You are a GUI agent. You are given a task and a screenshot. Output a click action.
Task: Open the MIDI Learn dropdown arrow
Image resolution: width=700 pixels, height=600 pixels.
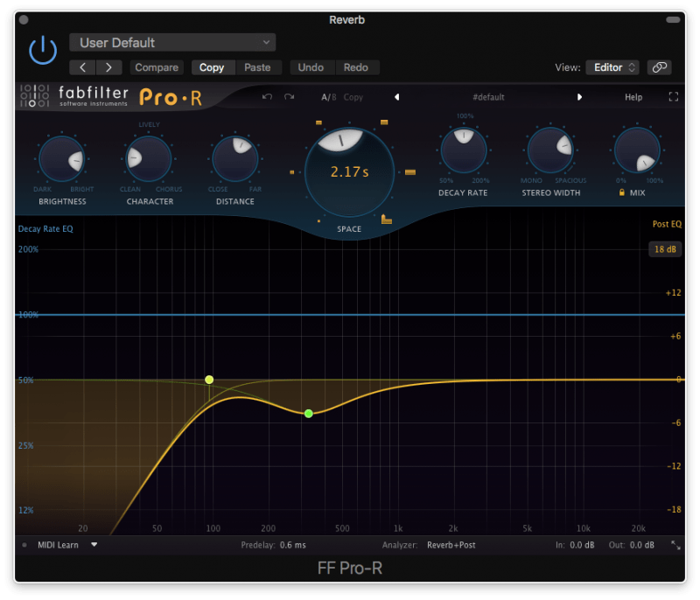pyautogui.click(x=94, y=545)
